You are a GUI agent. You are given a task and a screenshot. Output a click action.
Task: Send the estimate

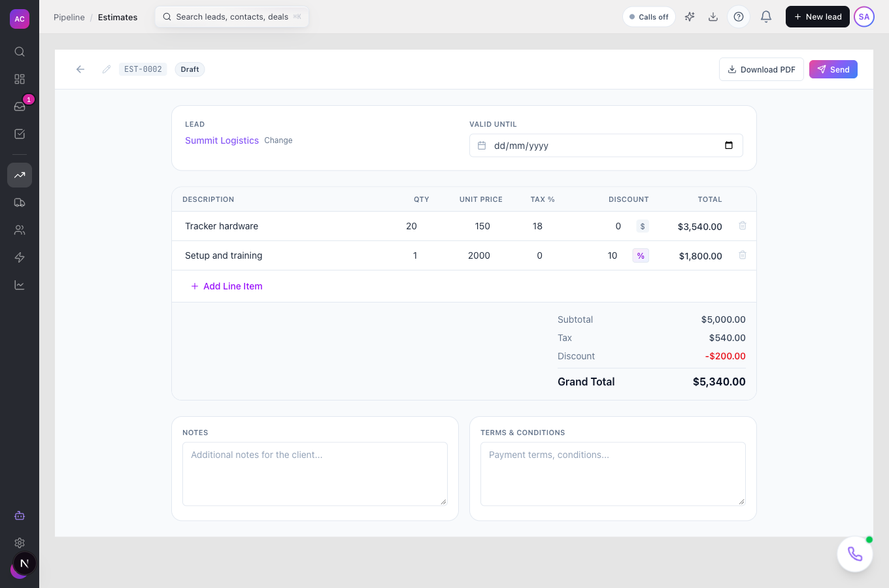[x=833, y=69]
